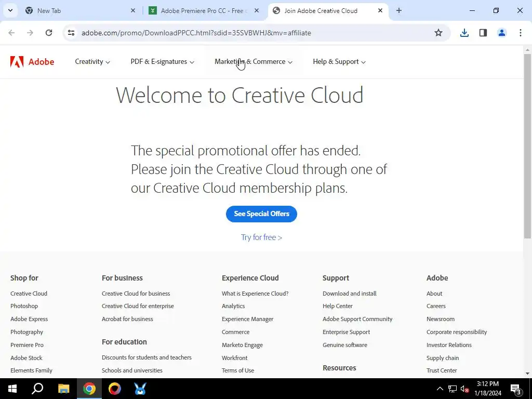Click the blue rabbit taskbar icon
Screen dimensions: 532x399
pyautogui.click(x=140, y=389)
